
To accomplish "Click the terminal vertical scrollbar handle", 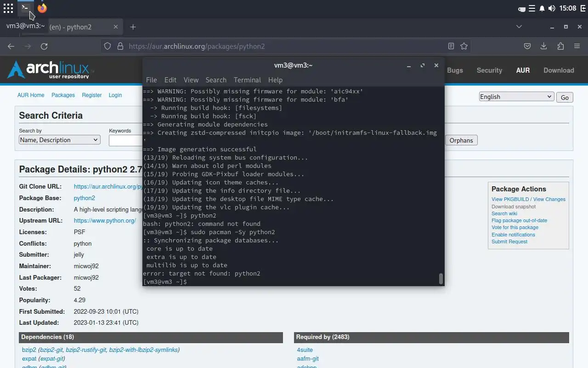I will coord(441,278).
